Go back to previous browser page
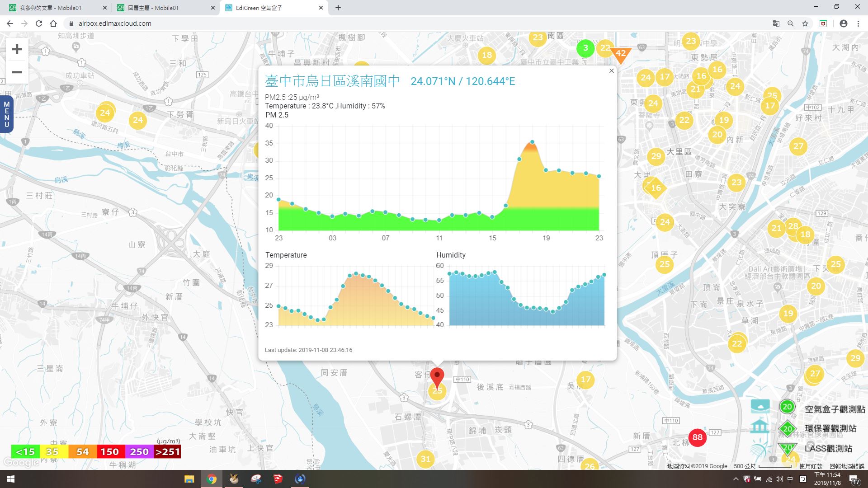Viewport: 868px width, 488px height. (10, 23)
